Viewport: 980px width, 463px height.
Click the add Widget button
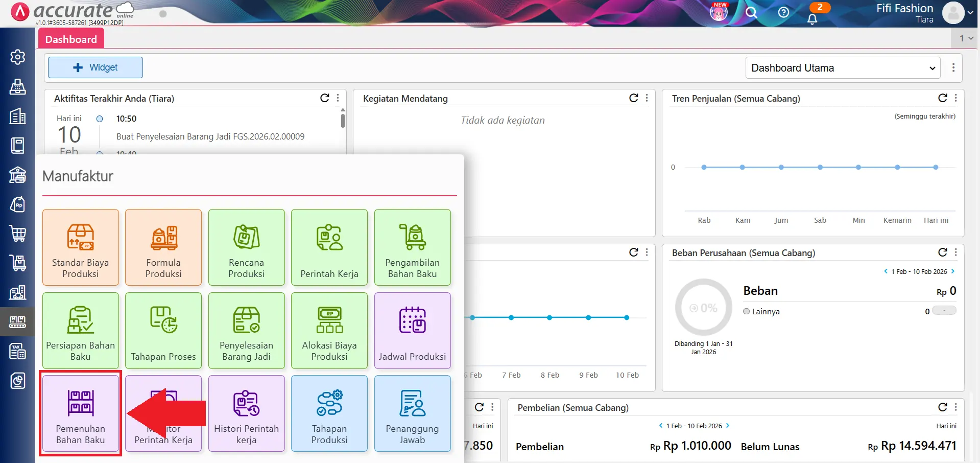click(95, 67)
